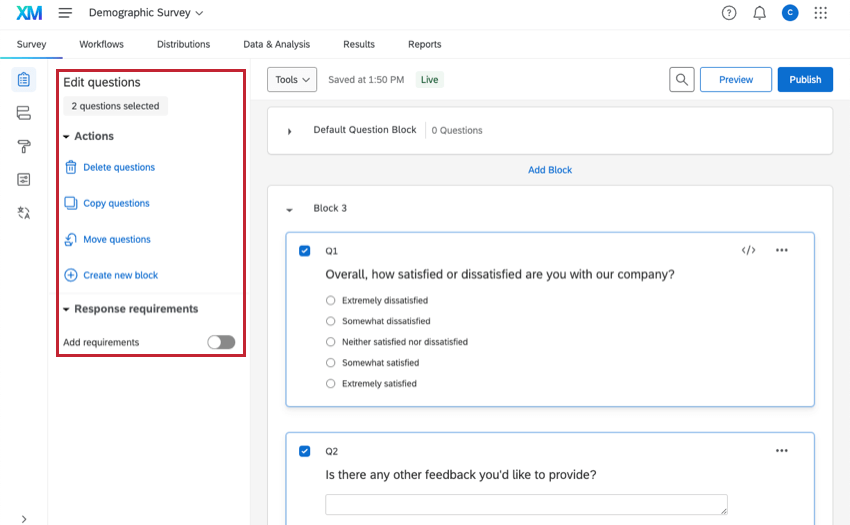Open the notifications bell
Image resolution: width=850 pixels, height=525 pixels.
point(759,13)
